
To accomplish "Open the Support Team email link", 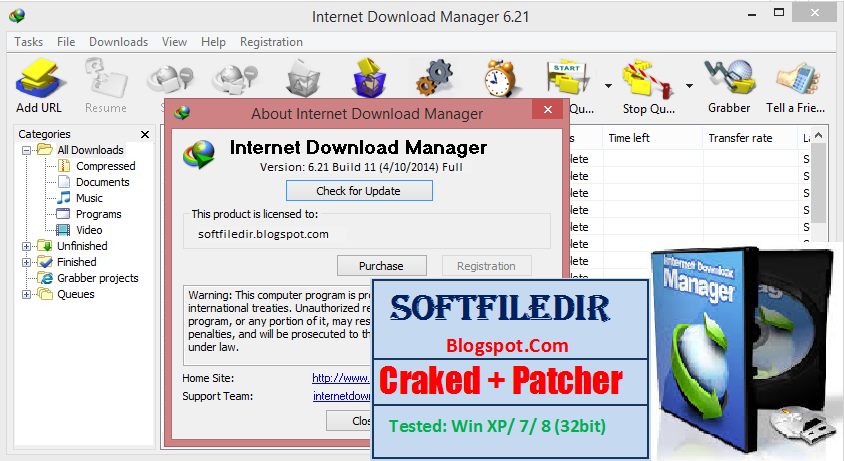I will click(x=342, y=396).
